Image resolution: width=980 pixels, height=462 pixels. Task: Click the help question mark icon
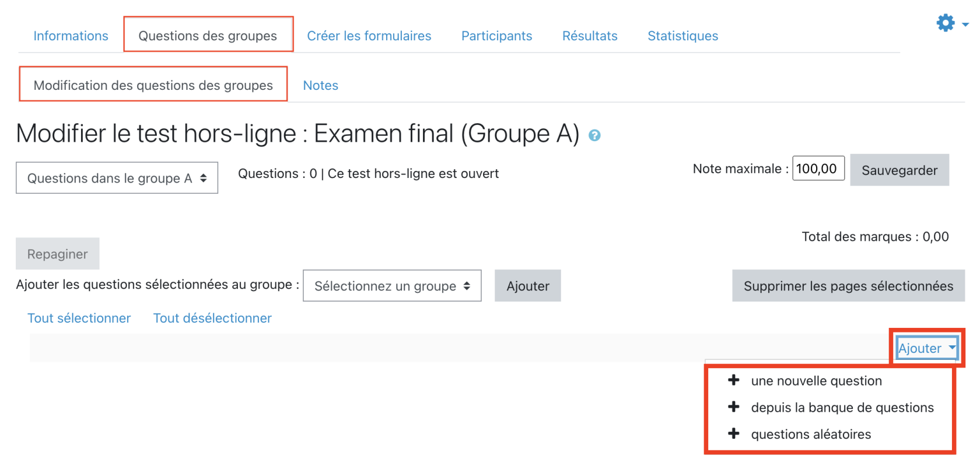(594, 135)
